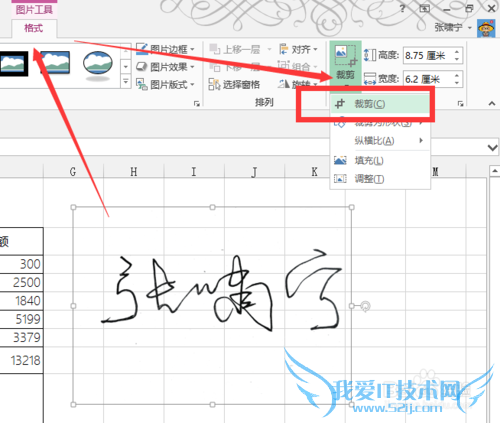The height and width of the screenshot is (423, 500).
Task: Select column J header
Action: [x=254, y=172]
